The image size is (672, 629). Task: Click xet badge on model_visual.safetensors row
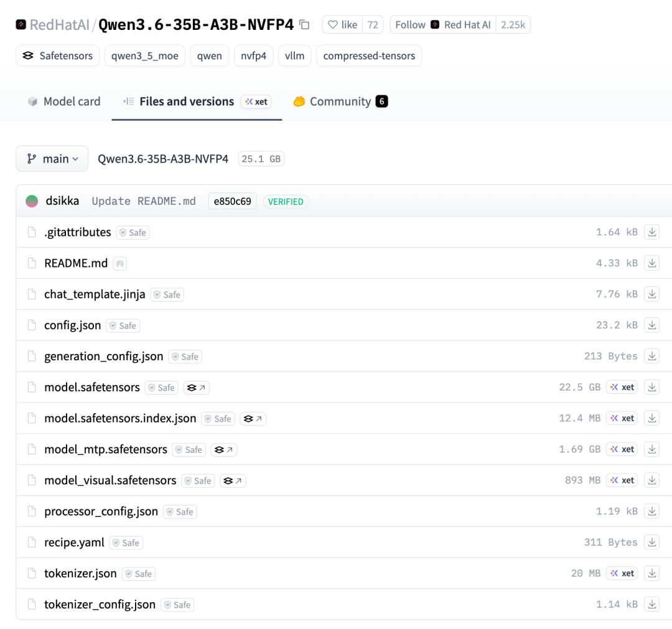click(622, 480)
